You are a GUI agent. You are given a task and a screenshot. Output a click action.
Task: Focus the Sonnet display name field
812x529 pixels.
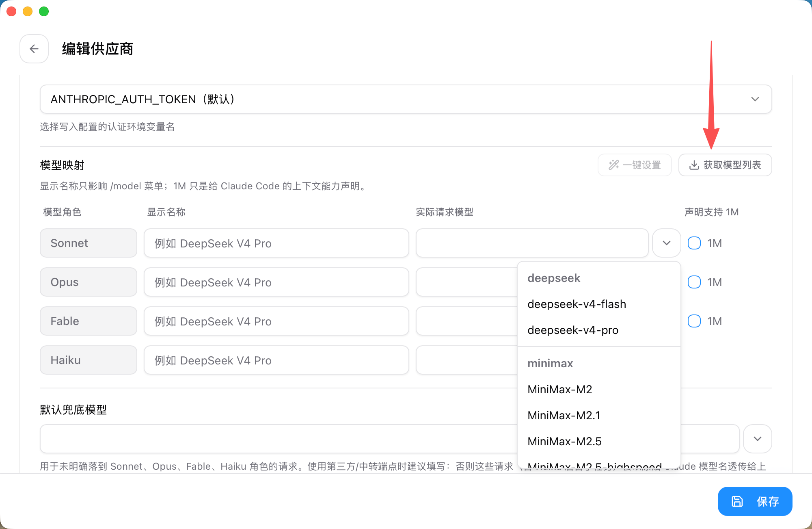(x=276, y=243)
